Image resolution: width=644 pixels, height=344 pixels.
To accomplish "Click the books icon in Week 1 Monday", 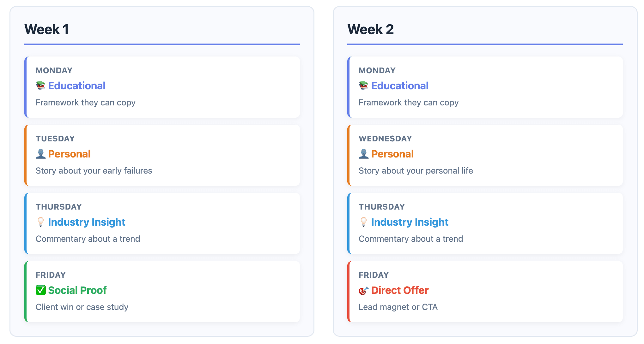I will pyautogui.click(x=41, y=86).
